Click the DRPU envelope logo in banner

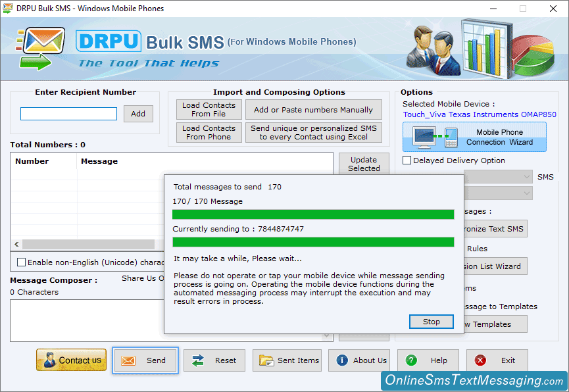(40, 48)
